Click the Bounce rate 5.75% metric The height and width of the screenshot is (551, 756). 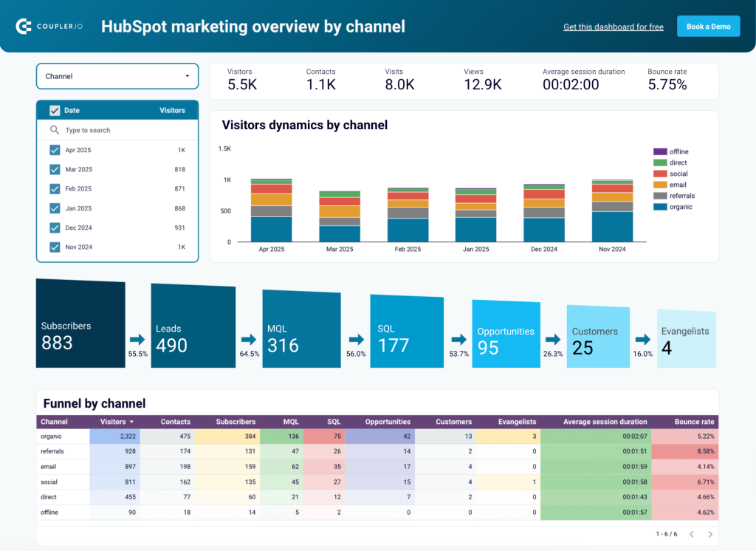(x=667, y=80)
